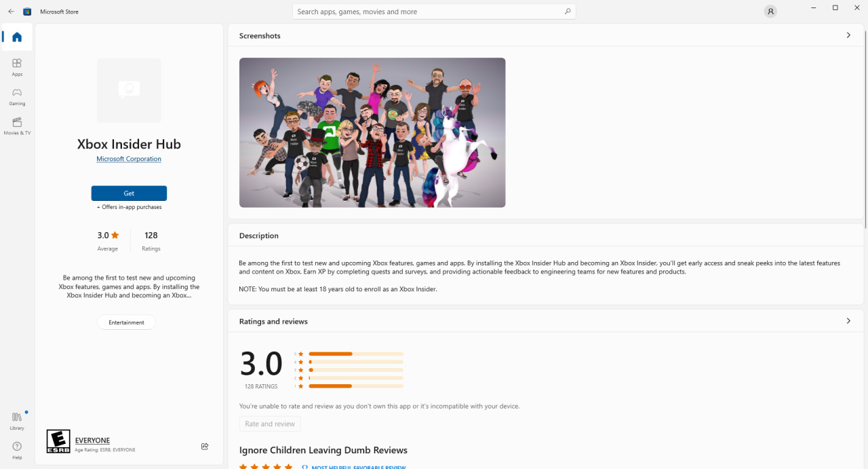868x469 pixels.
Task: Click the Get button
Action: [x=129, y=193]
